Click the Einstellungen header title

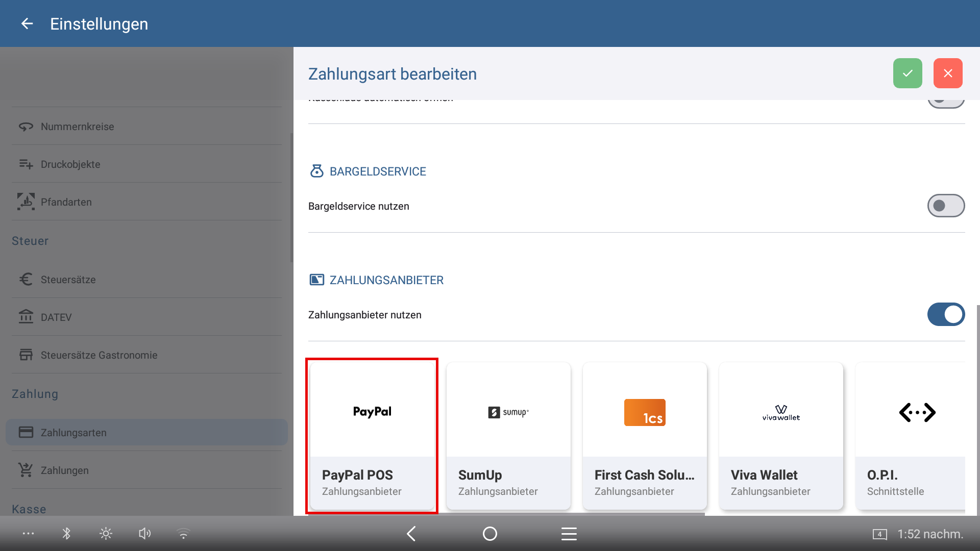point(99,24)
